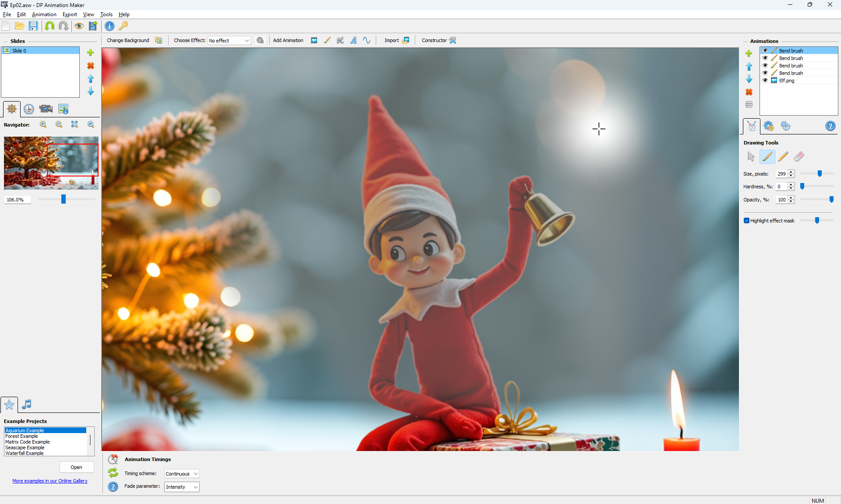Click the Save project toolbar icon
841x504 pixels.
point(33,26)
